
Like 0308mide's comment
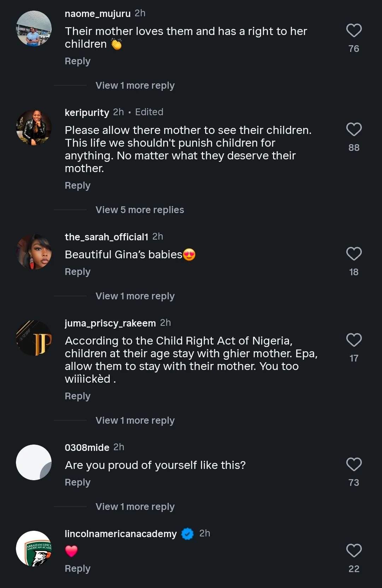[x=354, y=465]
